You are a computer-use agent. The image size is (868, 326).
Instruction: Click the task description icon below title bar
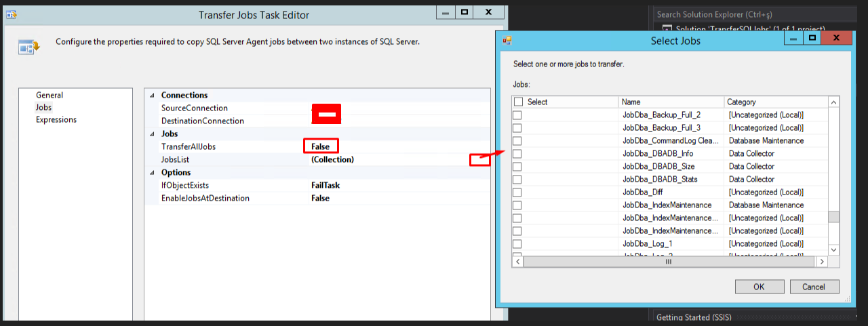(x=28, y=46)
